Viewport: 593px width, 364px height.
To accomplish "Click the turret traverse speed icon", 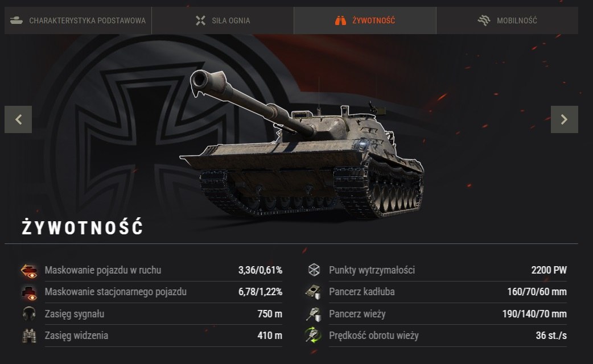I will point(313,336).
